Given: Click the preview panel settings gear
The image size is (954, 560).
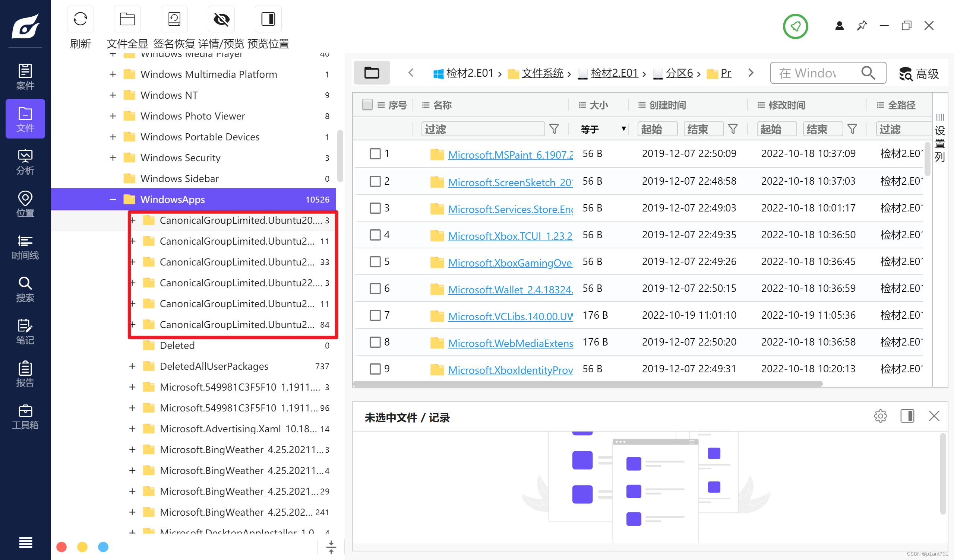Looking at the screenshot, I should (x=880, y=416).
